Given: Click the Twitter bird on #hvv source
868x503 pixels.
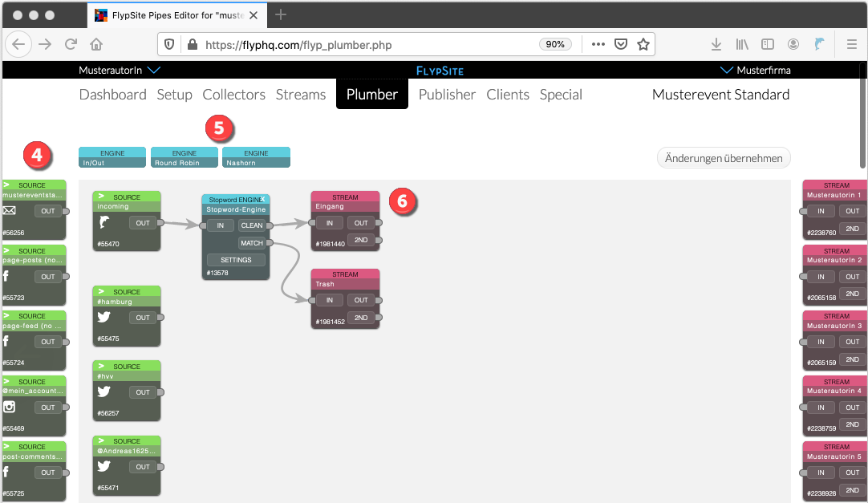Looking at the screenshot, I should tap(104, 391).
